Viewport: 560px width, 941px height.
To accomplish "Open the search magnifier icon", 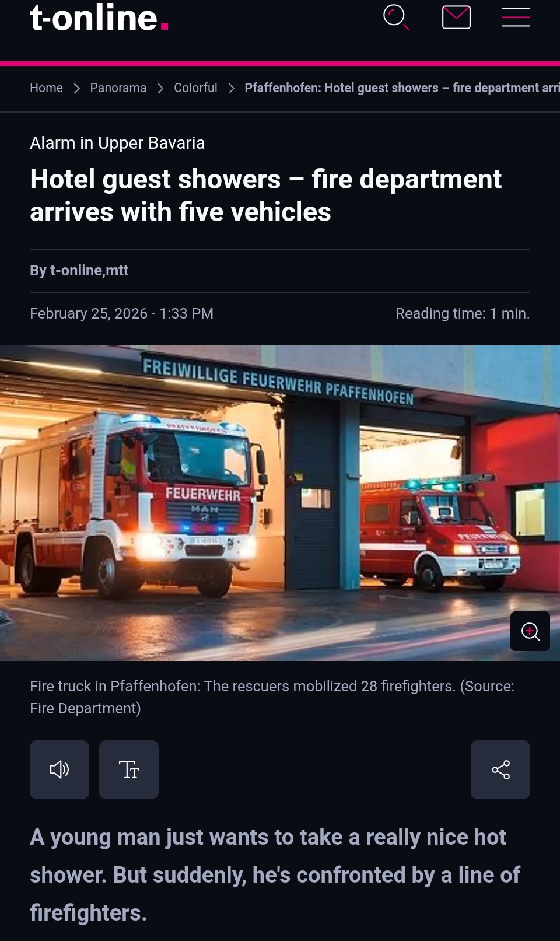I will [x=396, y=17].
